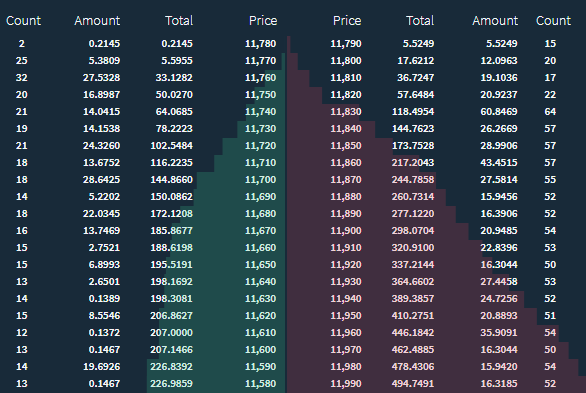Choose the bid price 11,650

[260, 264]
